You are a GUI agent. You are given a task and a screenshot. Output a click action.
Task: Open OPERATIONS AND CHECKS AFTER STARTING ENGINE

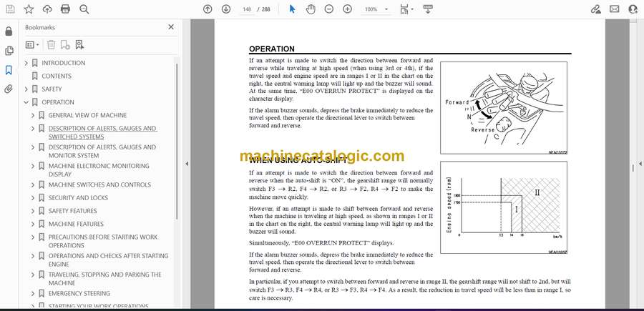pos(109,260)
